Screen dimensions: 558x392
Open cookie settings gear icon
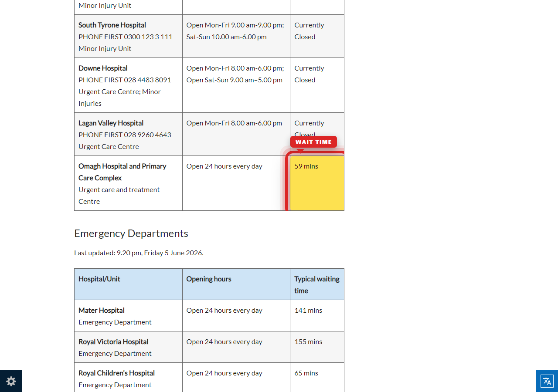pos(11,381)
